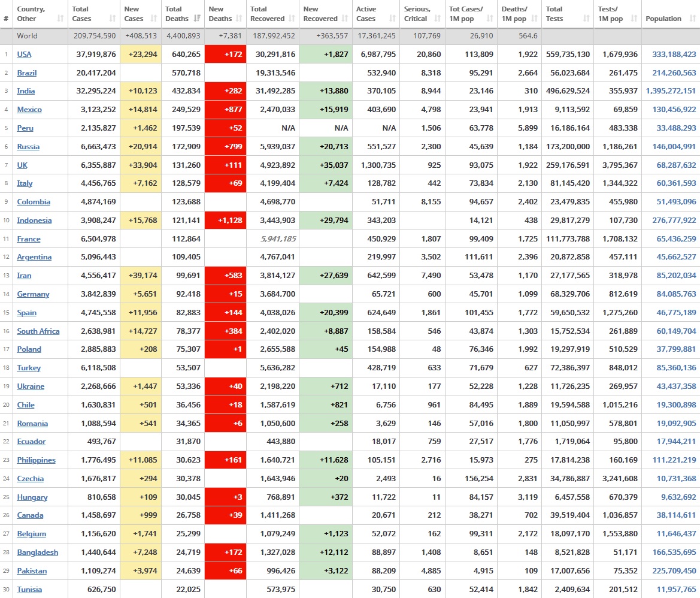Image resolution: width=700 pixels, height=598 pixels.
Task: Select Mexico new deaths cell +877
Action: click(225, 110)
